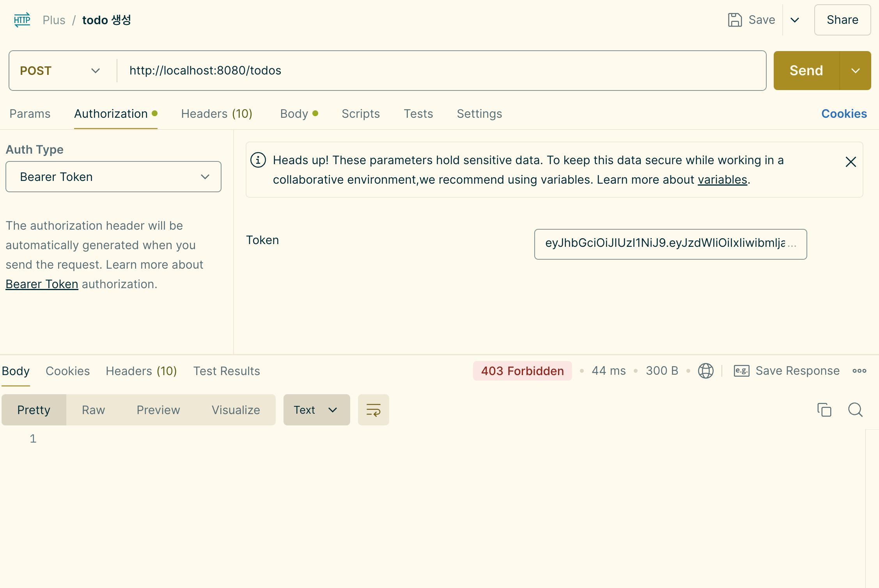This screenshot has width=879, height=588.
Task: Expand the Send button options arrow
Action: click(x=855, y=71)
